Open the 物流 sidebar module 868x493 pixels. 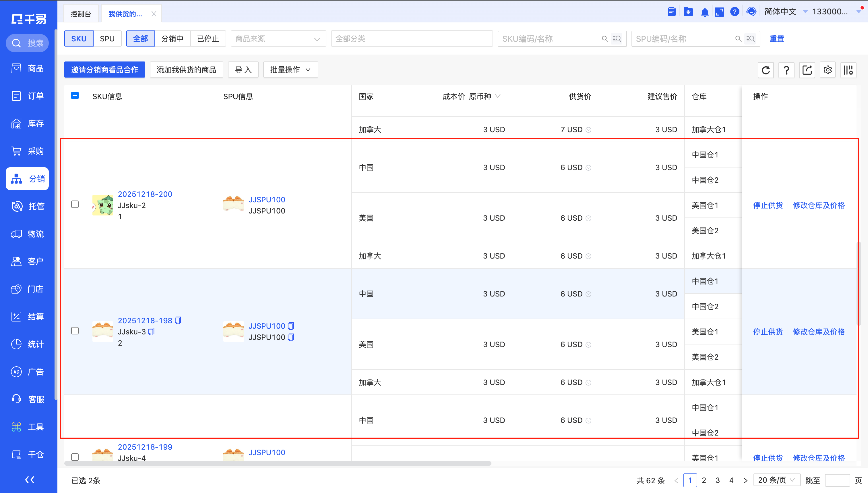point(27,234)
